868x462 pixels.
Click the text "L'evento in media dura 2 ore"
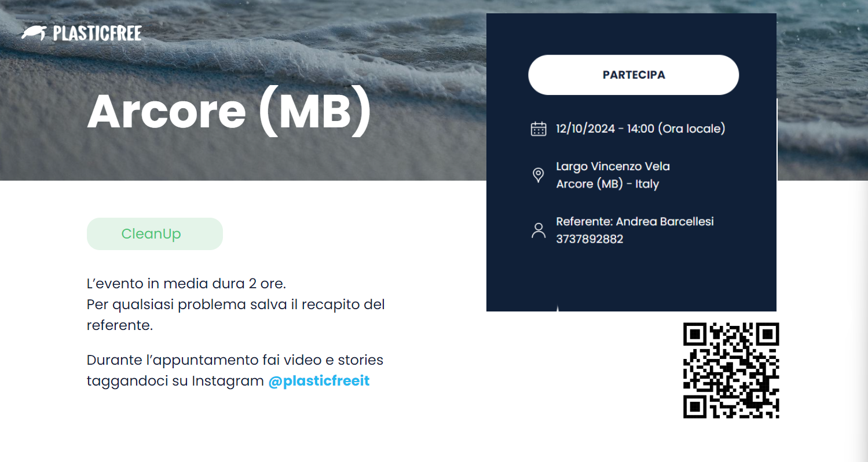[x=186, y=284]
